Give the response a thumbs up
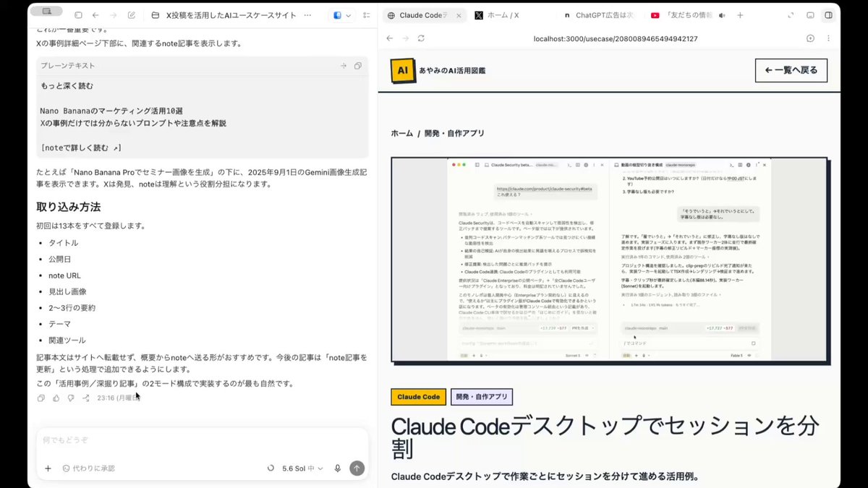868x488 pixels. [56, 398]
